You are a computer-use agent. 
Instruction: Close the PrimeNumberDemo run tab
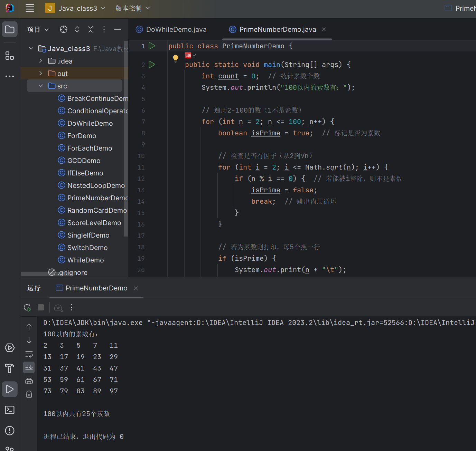136,288
